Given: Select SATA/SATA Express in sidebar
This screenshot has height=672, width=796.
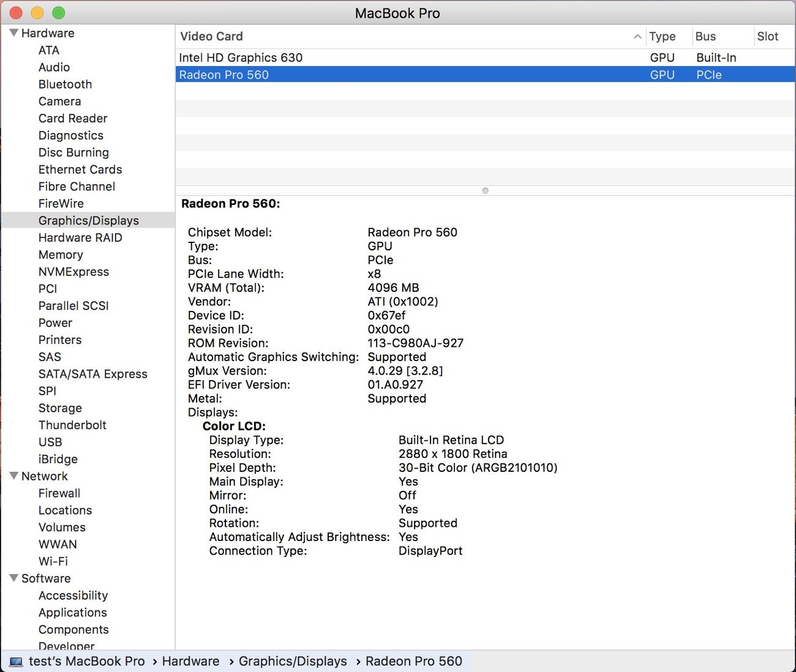Looking at the screenshot, I should (x=93, y=374).
